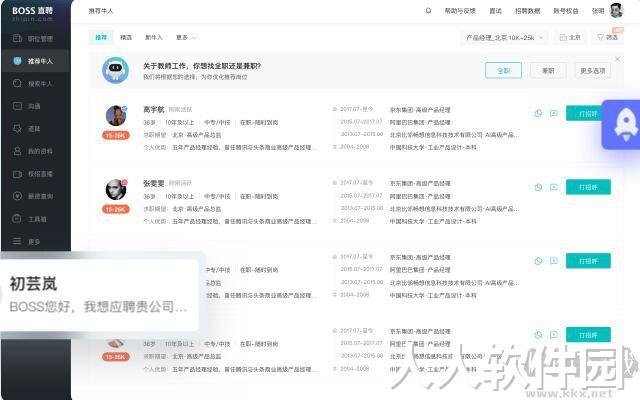The height and width of the screenshot is (400, 640).
Task: Switch to the 新牛人 tab
Action: pyautogui.click(x=153, y=37)
